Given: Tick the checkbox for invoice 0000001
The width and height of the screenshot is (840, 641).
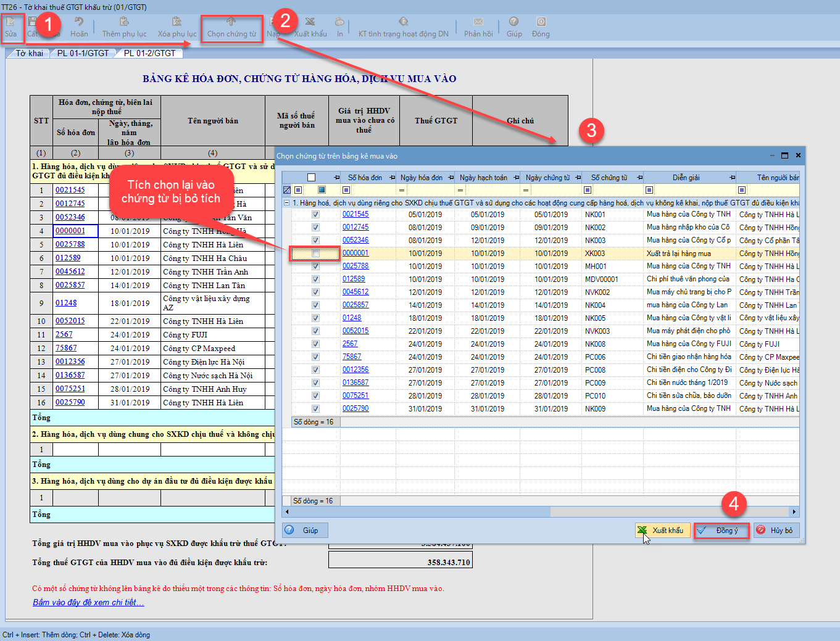Looking at the screenshot, I should pos(315,254).
